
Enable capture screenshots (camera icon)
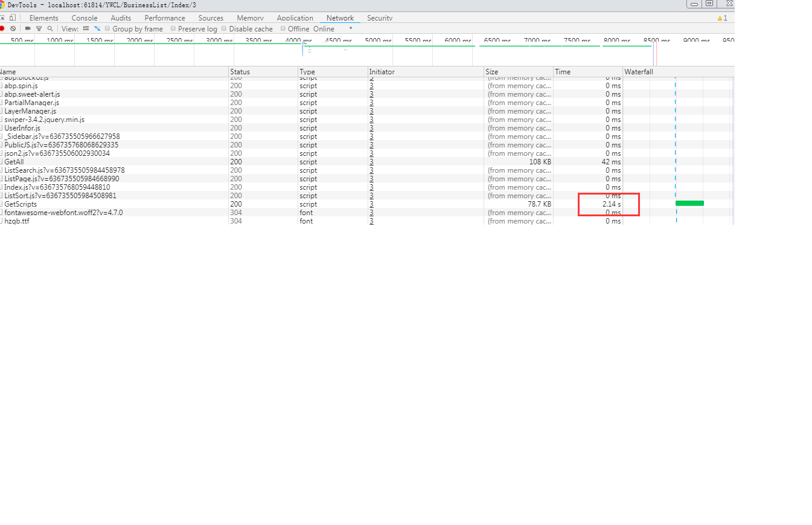pyautogui.click(x=28, y=28)
